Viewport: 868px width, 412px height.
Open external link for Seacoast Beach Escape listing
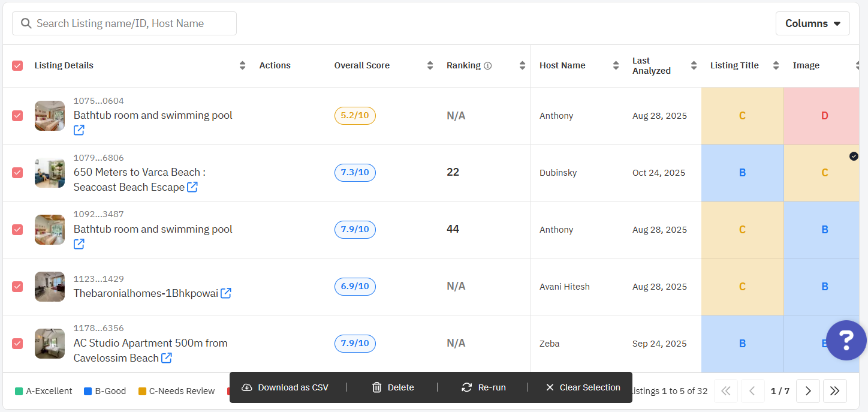pyautogui.click(x=192, y=187)
